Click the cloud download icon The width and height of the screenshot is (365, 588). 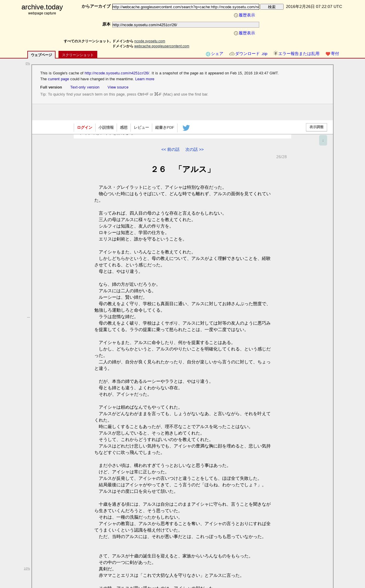[x=232, y=54]
